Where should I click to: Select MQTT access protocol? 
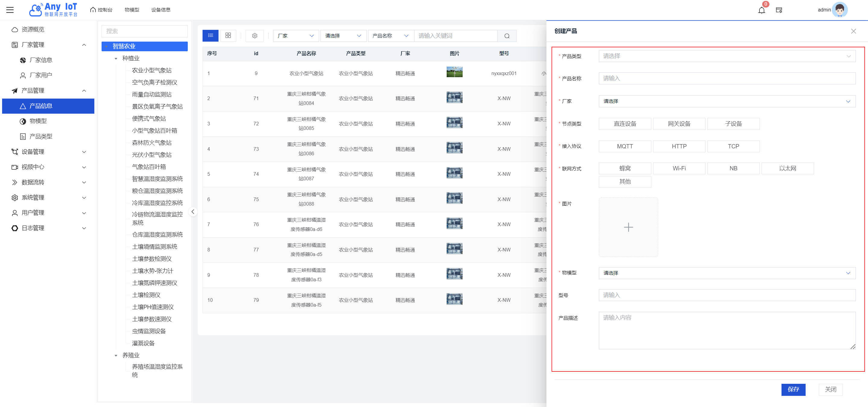[625, 146]
